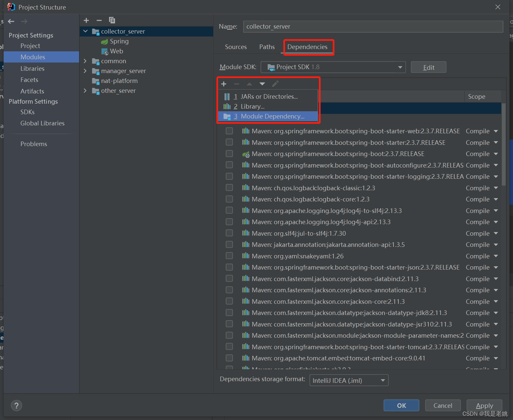Open the Module SDK dropdown
The height and width of the screenshot is (420, 513).
333,67
